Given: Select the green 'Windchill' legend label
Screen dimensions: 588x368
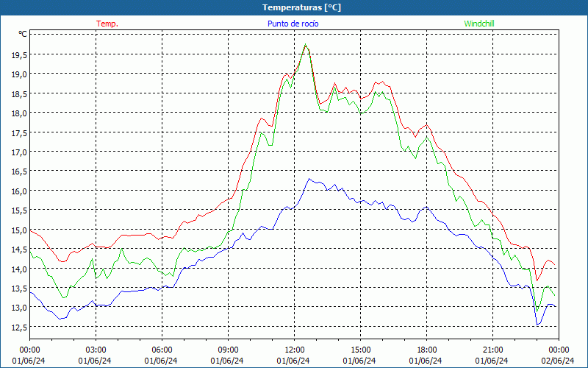Looking at the screenshot, I should tap(479, 24).
